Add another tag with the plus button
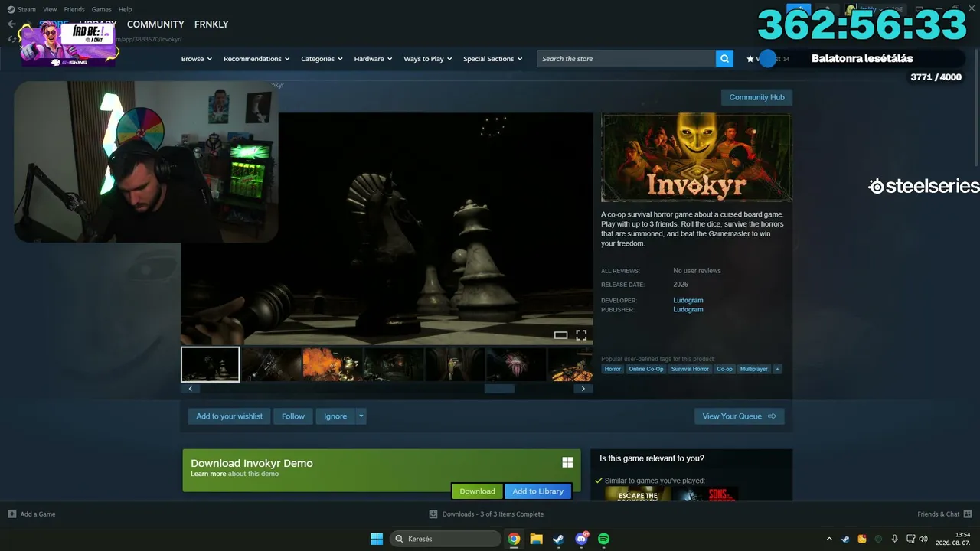980x551 pixels. pos(777,369)
